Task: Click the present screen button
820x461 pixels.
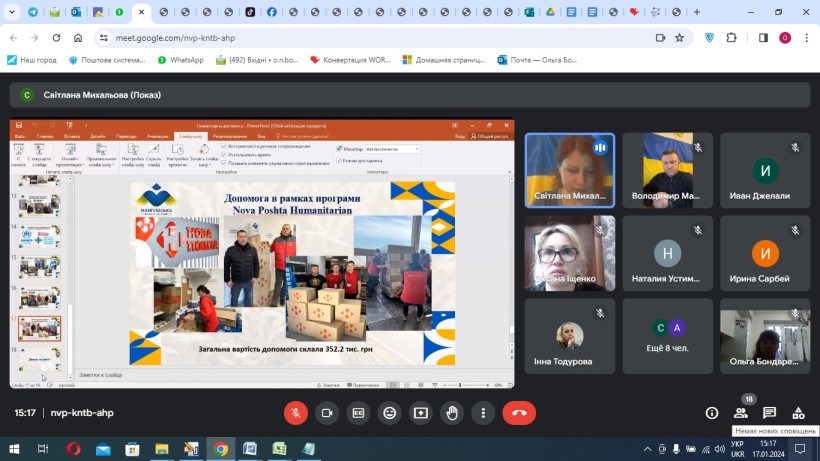Action: pos(421,413)
